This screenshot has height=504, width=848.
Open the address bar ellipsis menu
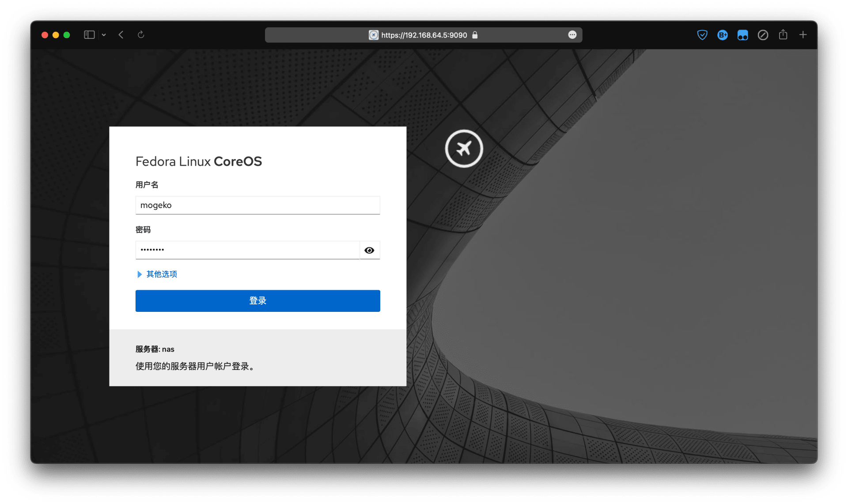click(x=572, y=35)
